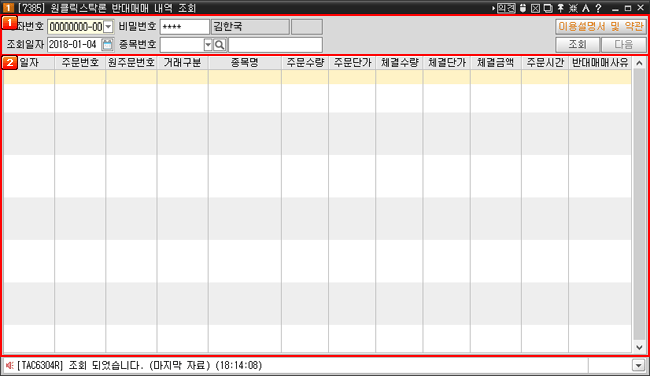
Task: Open calendar picker next to 조회일자
Action: [x=107, y=44]
